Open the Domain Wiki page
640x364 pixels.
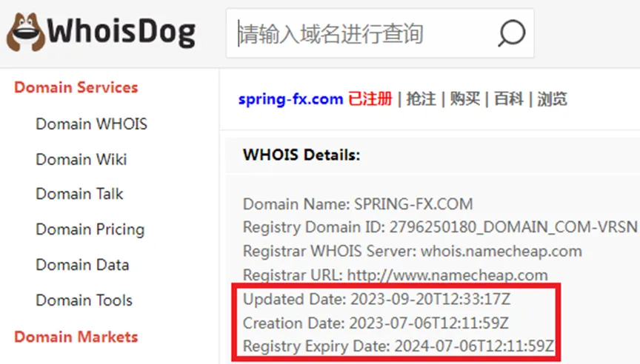[x=81, y=159]
